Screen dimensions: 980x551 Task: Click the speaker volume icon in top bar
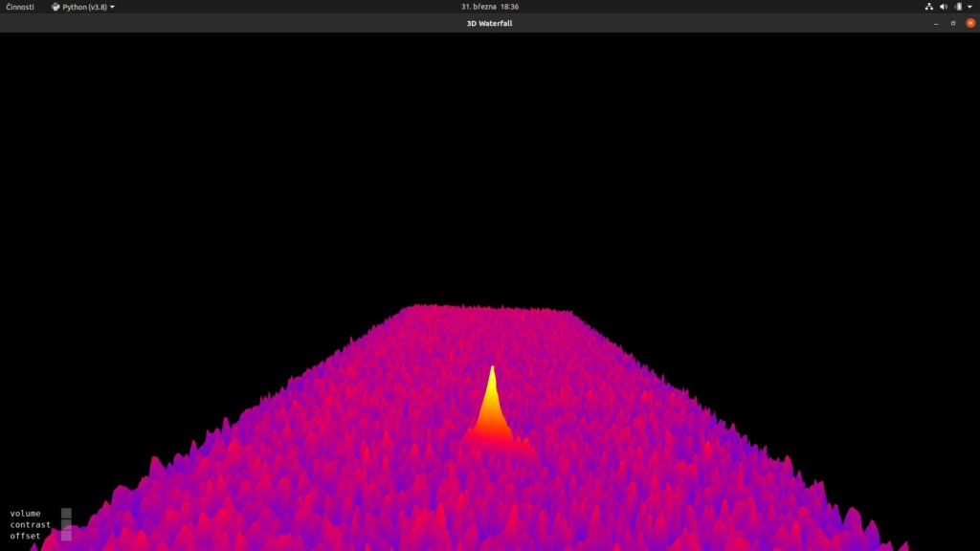click(x=943, y=7)
